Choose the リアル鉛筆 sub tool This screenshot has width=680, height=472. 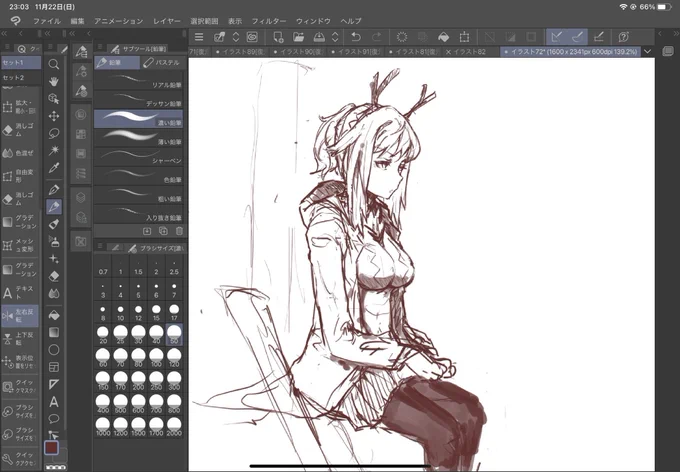point(138,81)
